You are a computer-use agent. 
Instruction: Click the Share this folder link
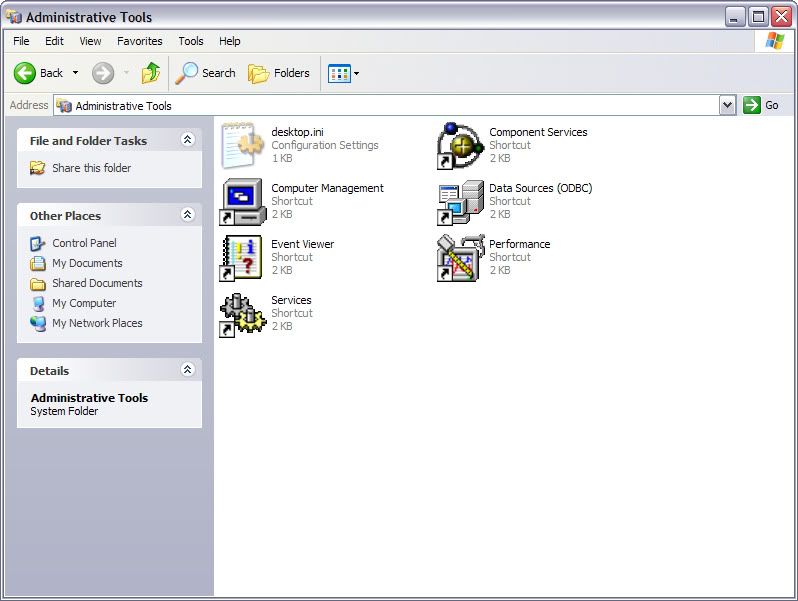(x=91, y=168)
